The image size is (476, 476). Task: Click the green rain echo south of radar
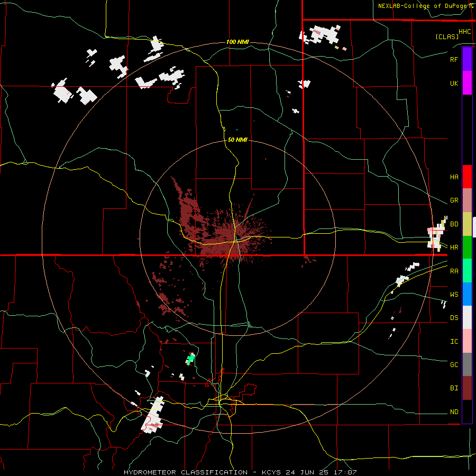tap(190, 359)
